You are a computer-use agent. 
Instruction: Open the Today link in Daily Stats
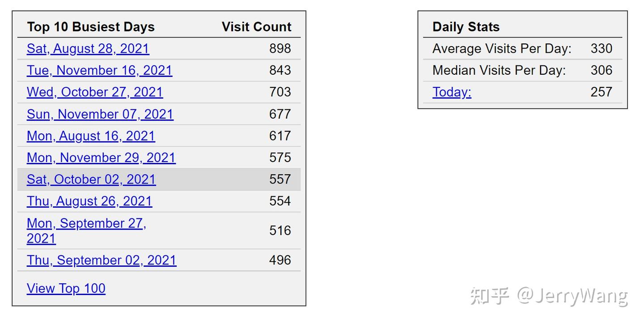(x=452, y=92)
